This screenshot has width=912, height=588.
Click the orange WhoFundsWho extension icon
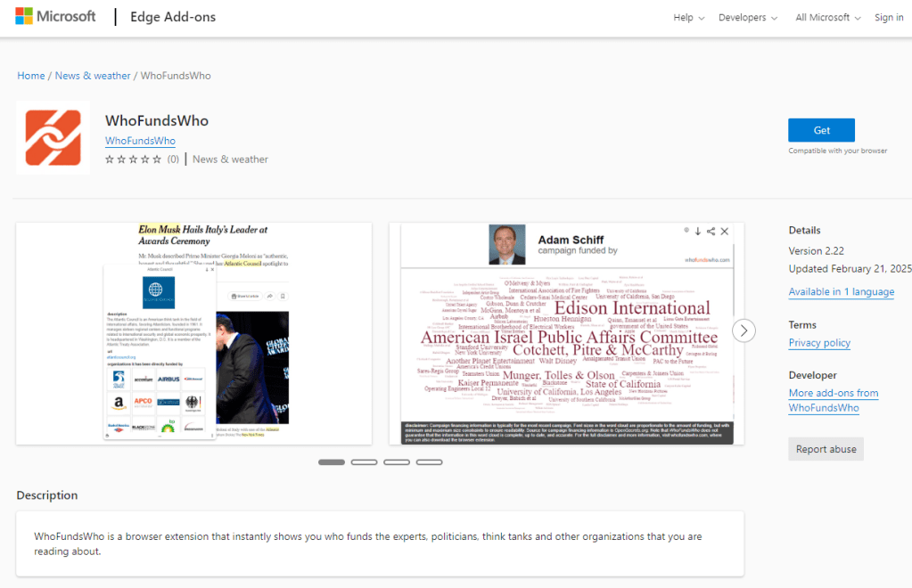(53, 138)
